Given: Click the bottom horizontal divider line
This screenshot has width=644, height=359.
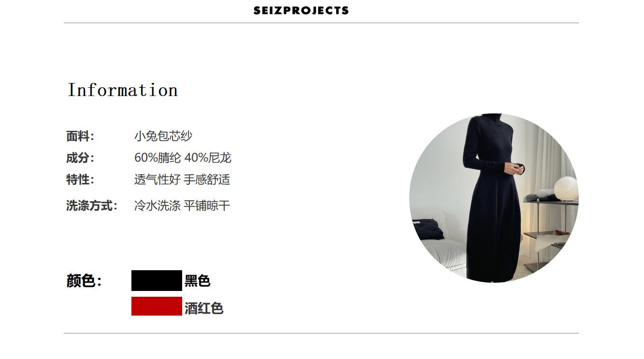Looking at the screenshot, I should pos(321,333).
